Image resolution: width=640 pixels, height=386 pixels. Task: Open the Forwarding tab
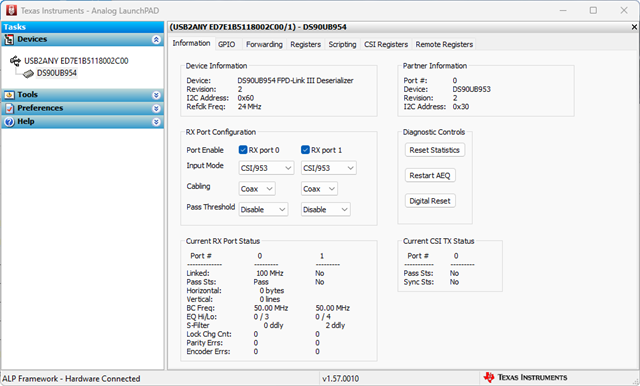click(x=264, y=44)
